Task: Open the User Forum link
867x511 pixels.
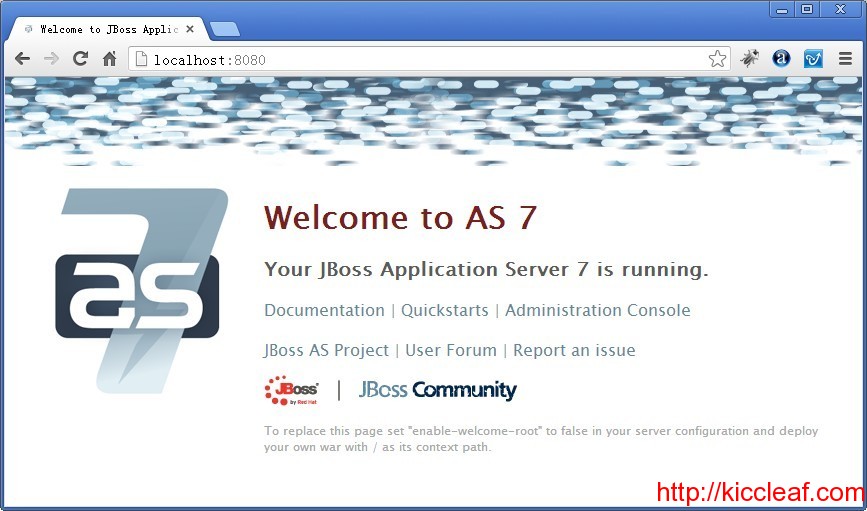Action: pos(451,351)
